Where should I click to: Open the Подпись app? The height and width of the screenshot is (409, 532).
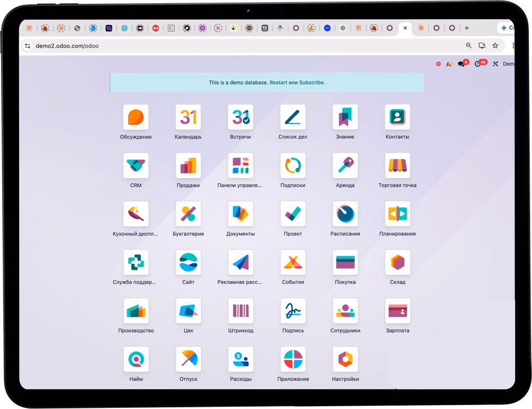(x=293, y=311)
